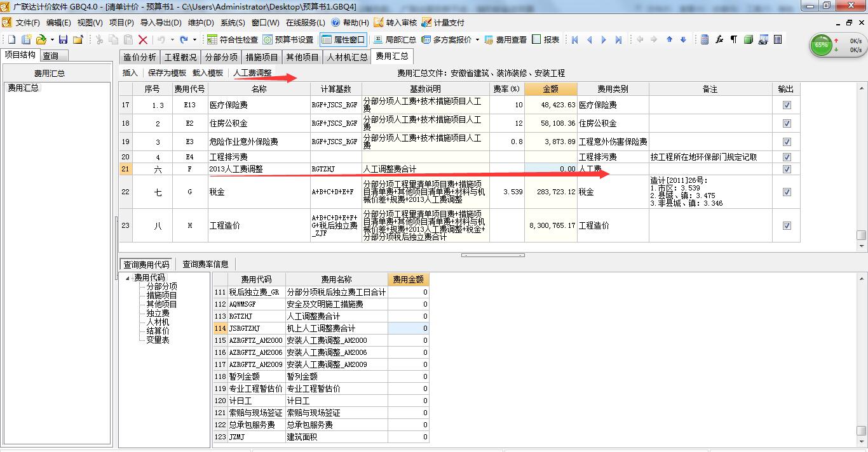The width and height of the screenshot is (868, 452).
Task: Click the 费用金额 column header
Action: [409, 279]
